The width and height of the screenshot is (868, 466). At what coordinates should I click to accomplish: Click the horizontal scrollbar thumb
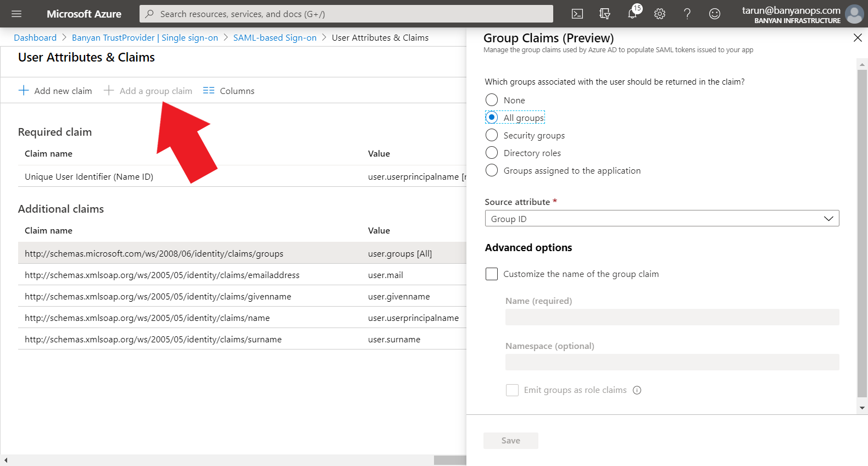pyautogui.click(x=450, y=460)
